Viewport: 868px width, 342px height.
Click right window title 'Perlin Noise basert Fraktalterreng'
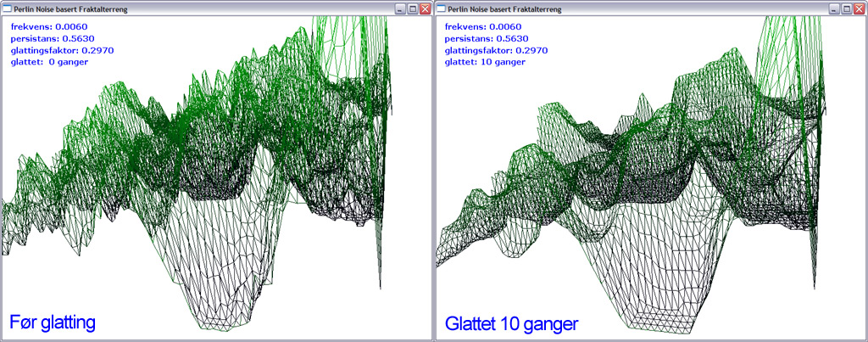point(504,9)
